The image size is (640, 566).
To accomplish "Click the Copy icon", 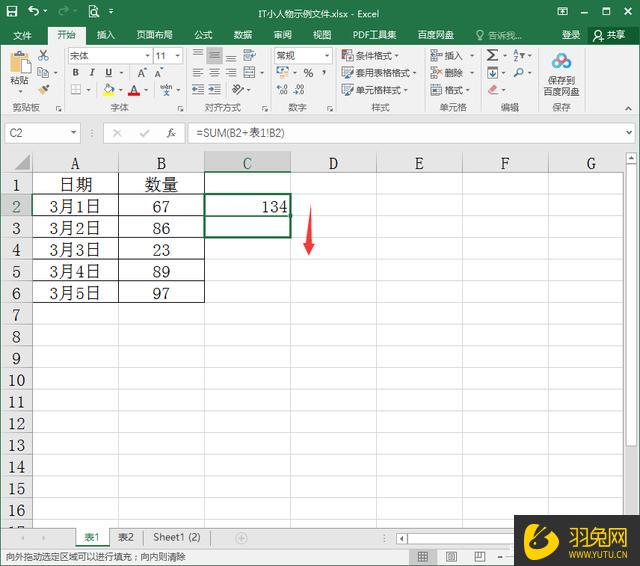I will coord(43,73).
